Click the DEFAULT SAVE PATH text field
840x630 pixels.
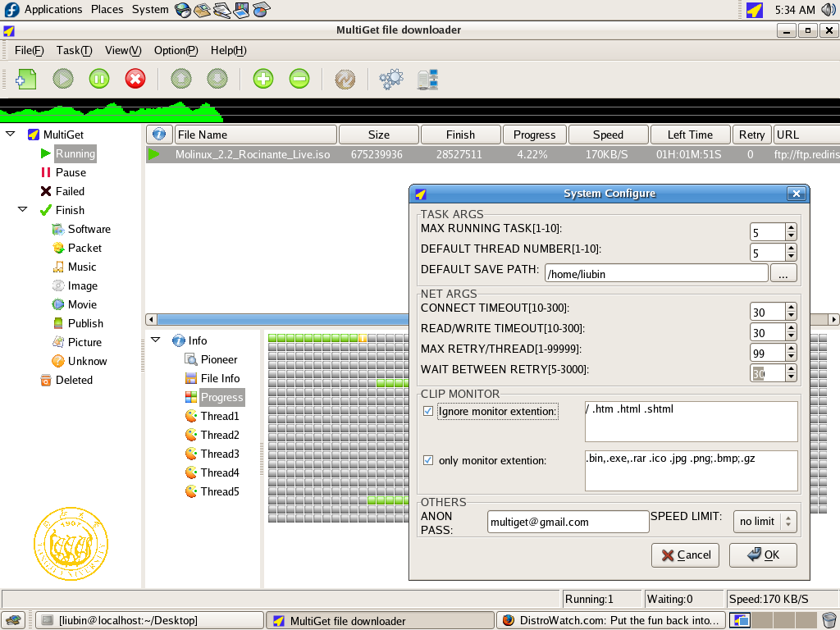pyautogui.click(x=655, y=273)
